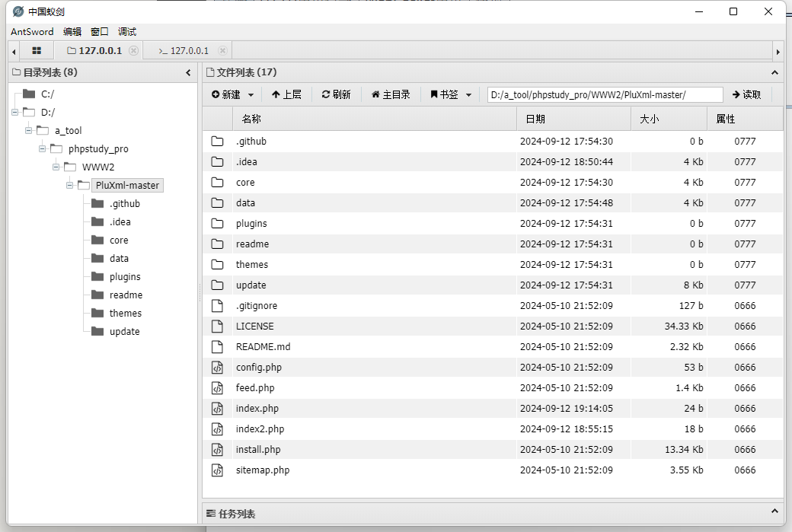Image resolution: width=792 pixels, height=532 pixels.
Task: Select the sitemap.php file name
Action: click(x=263, y=470)
